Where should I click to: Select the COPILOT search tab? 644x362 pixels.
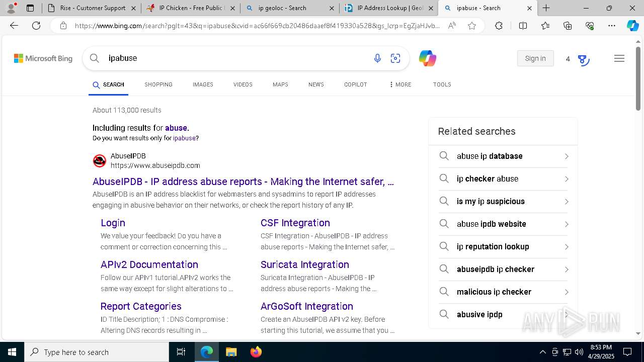pos(356,84)
